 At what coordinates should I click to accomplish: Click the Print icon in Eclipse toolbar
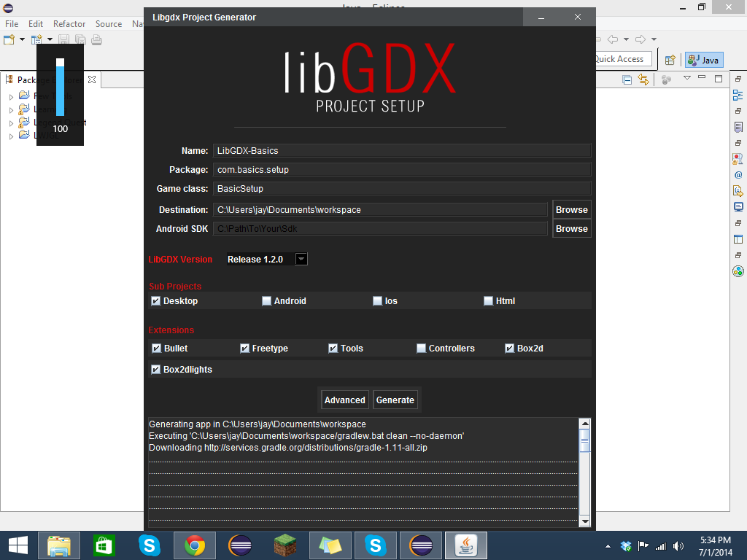(x=97, y=39)
